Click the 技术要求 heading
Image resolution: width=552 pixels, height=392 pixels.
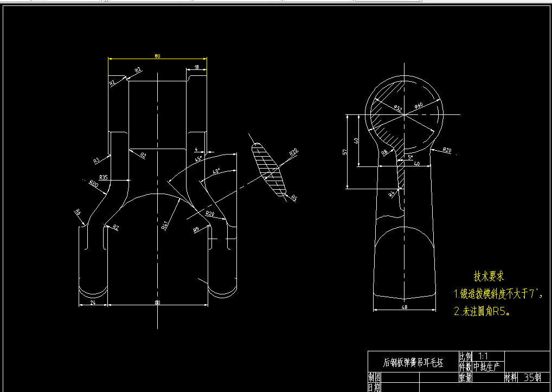click(x=489, y=276)
